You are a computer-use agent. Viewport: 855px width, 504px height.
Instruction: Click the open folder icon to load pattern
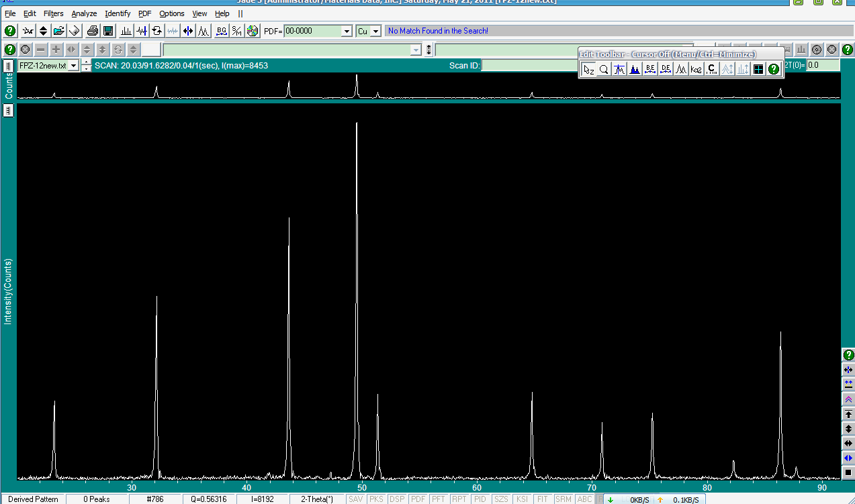tap(58, 31)
